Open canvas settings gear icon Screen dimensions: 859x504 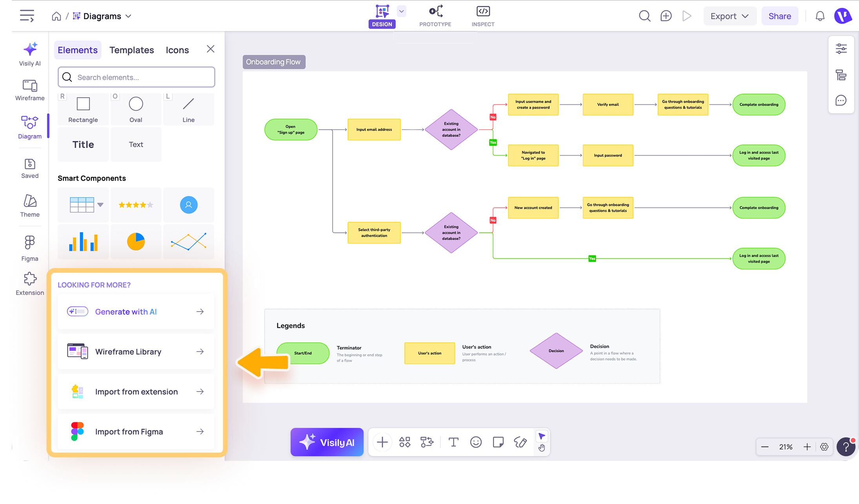(x=824, y=447)
